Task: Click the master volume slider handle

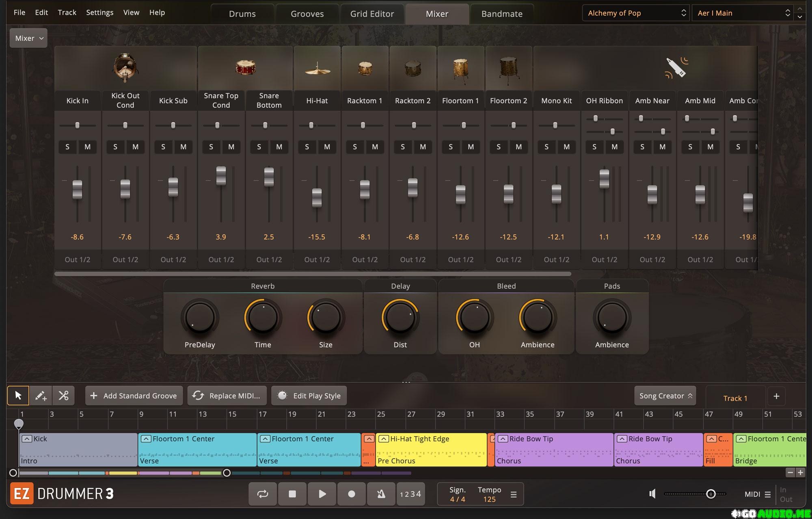Action: pos(711,494)
